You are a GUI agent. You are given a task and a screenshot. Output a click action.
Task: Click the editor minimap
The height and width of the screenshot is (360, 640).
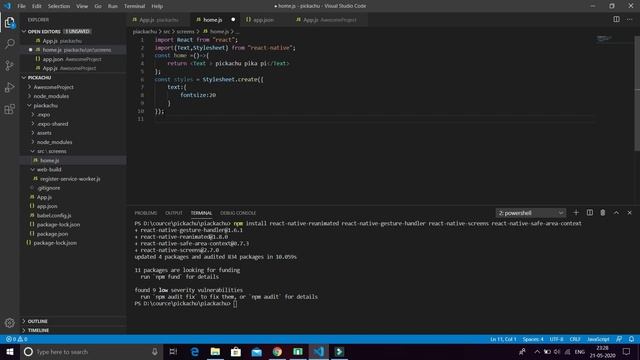click(x=604, y=39)
